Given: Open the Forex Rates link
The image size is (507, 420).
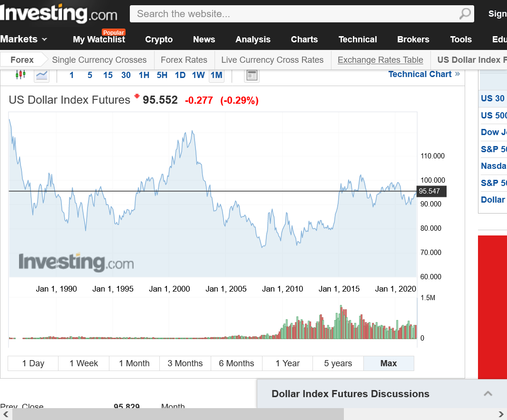Looking at the screenshot, I should coord(184,60).
